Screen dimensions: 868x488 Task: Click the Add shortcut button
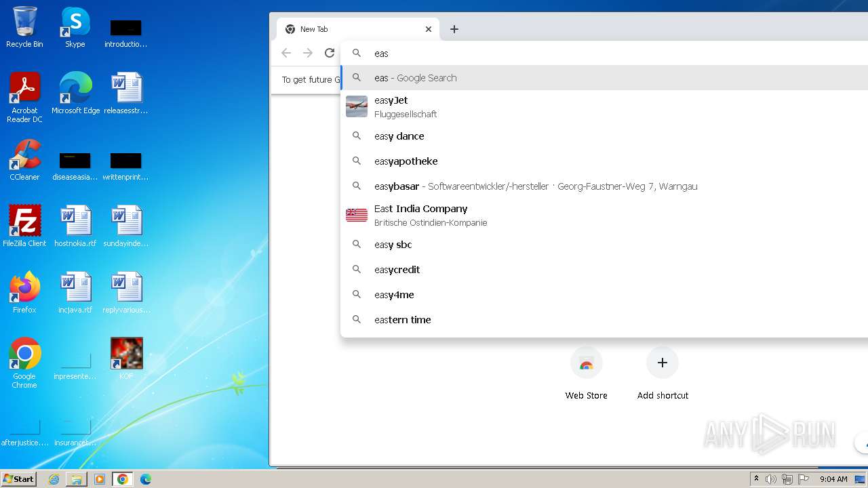(x=663, y=373)
